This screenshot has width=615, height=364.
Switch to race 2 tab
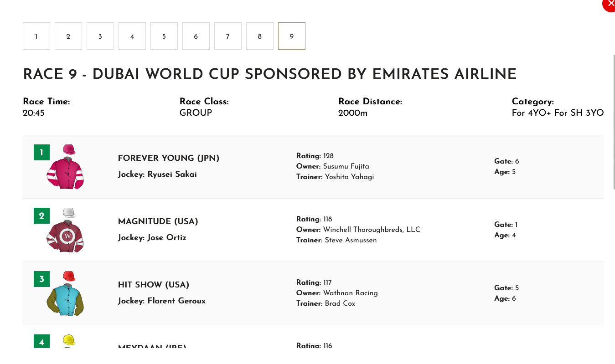click(68, 36)
